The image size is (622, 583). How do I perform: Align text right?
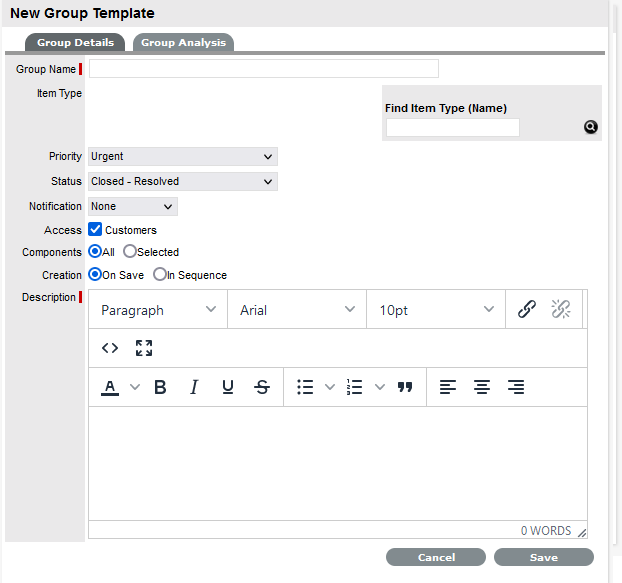516,387
